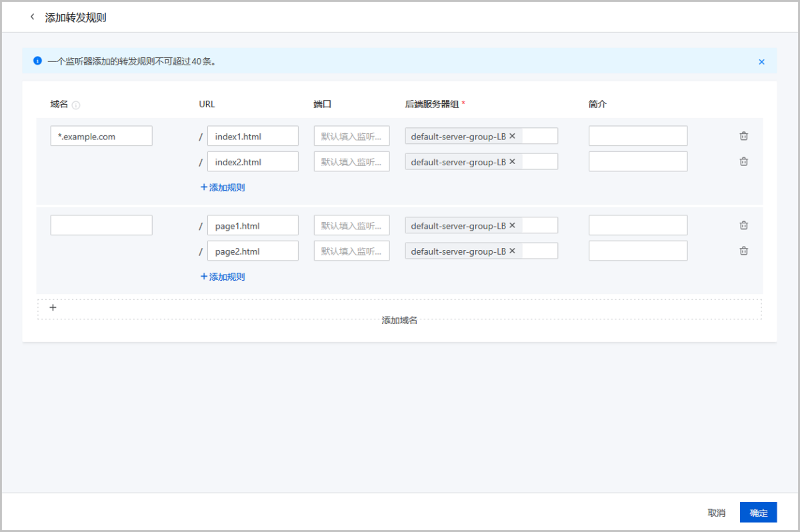
Task: Focus the port field in page1.html row
Action: point(352,225)
